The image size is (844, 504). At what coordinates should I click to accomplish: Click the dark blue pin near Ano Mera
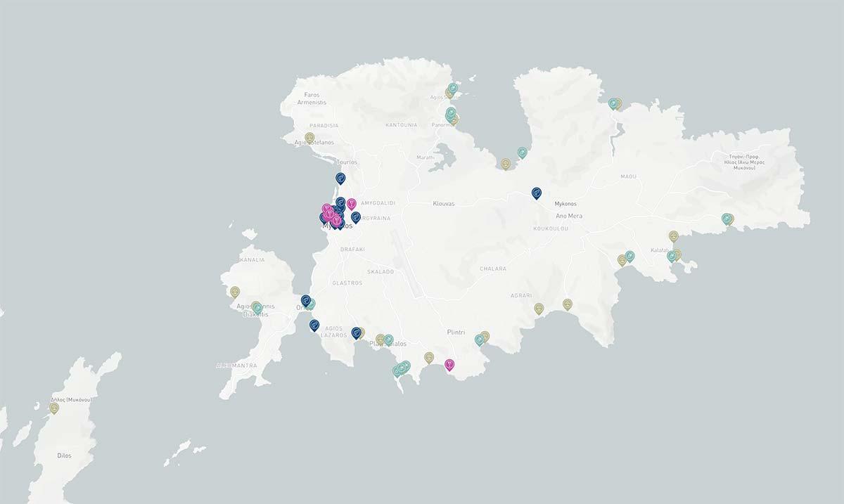(x=537, y=193)
